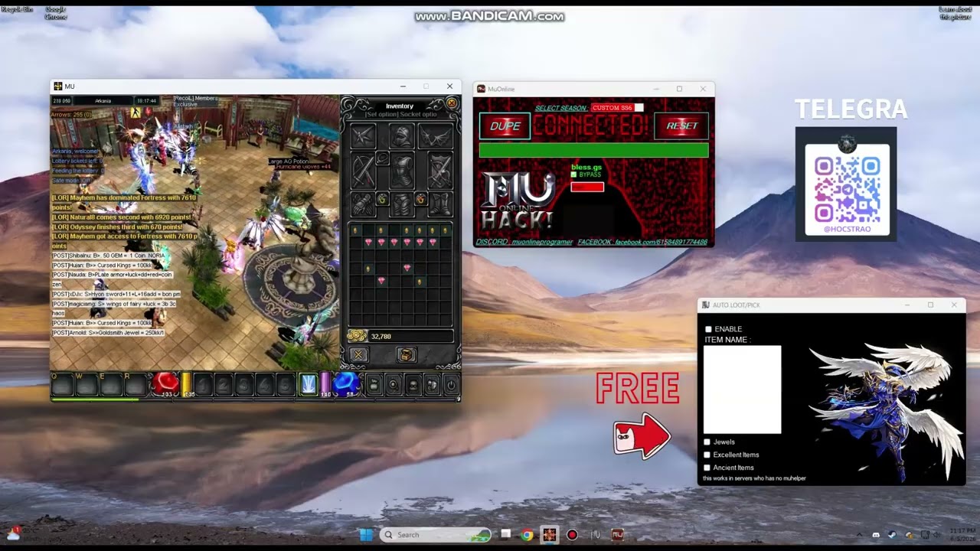Image resolution: width=980 pixels, height=551 pixels.
Task: Click the Bandicam record icon in the taskbar
Action: pyautogui.click(x=572, y=535)
